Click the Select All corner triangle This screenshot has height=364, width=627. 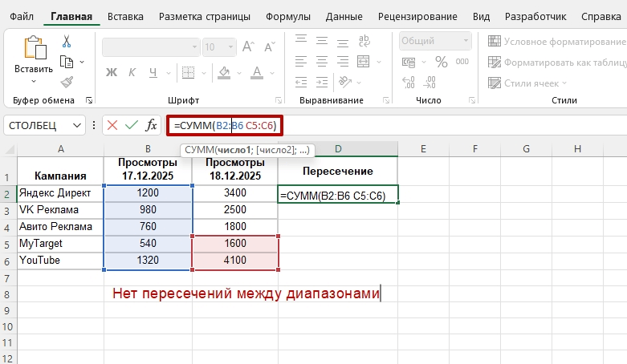(x=10, y=149)
